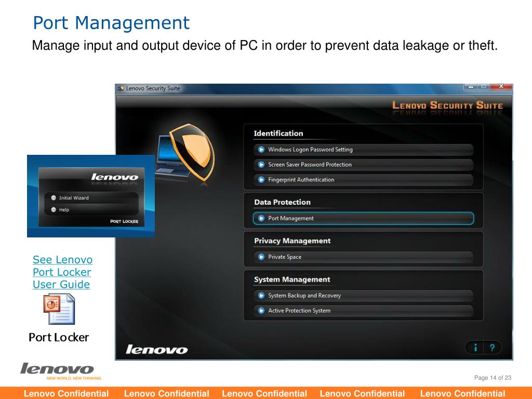The width and height of the screenshot is (532, 399).
Task: Click arrow icon beside Private Space
Action: point(261,257)
